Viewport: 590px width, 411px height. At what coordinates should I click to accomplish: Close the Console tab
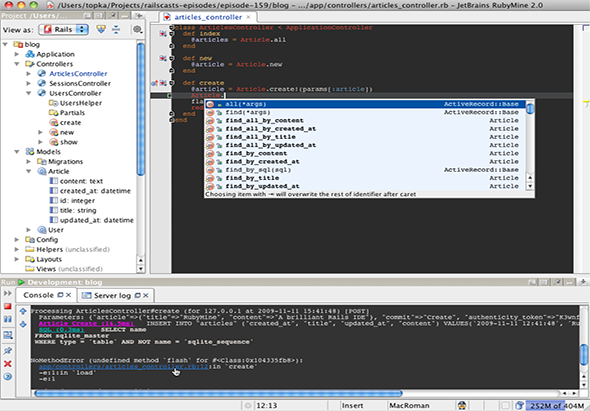point(68,295)
